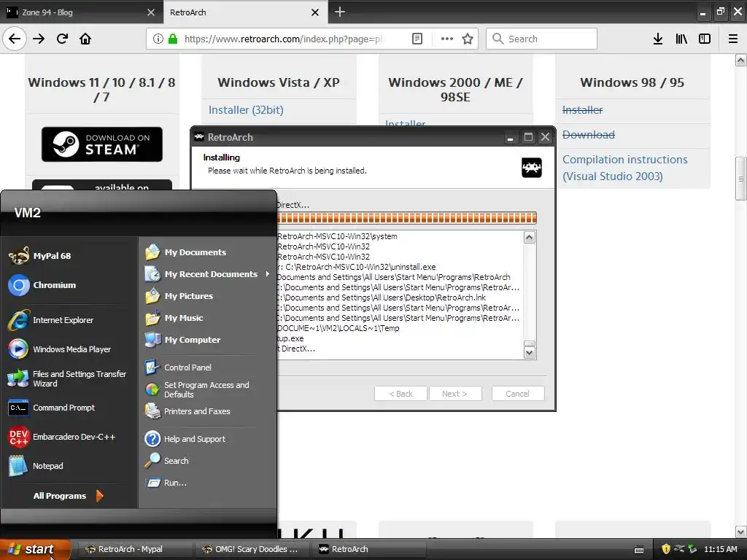Screen dimensions: 747x560
Task: Click the Windows start button
Action: 35,549
